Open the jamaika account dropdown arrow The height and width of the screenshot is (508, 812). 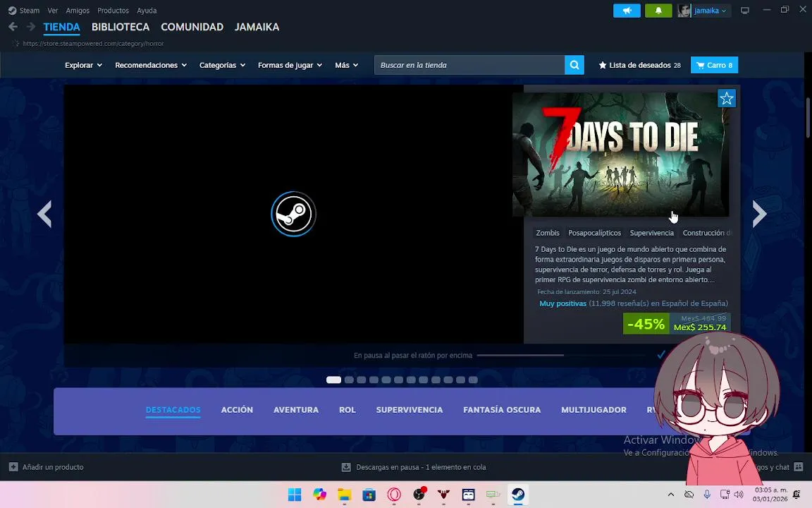point(724,11)
